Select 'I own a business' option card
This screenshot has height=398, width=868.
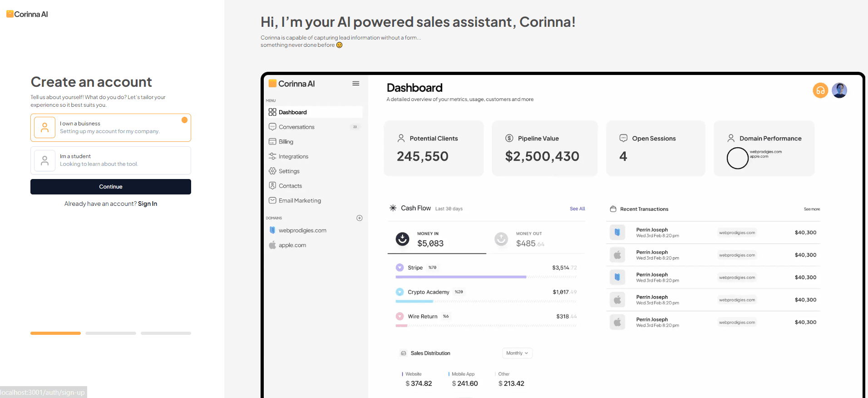coord(111,128)
